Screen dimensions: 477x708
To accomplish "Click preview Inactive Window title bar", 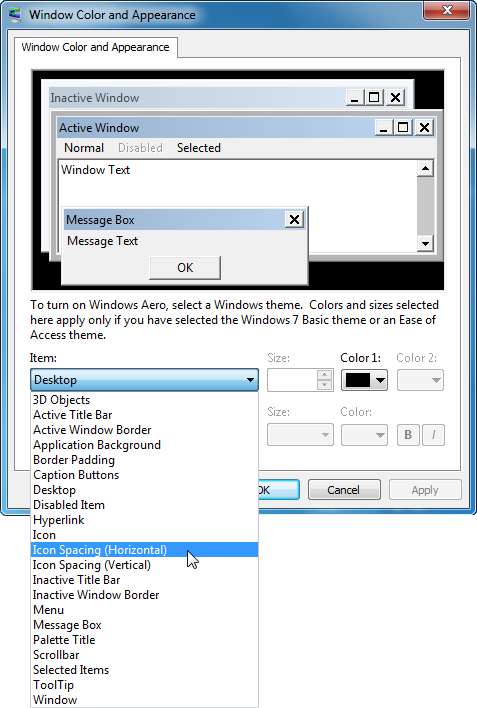I will 196,98.
